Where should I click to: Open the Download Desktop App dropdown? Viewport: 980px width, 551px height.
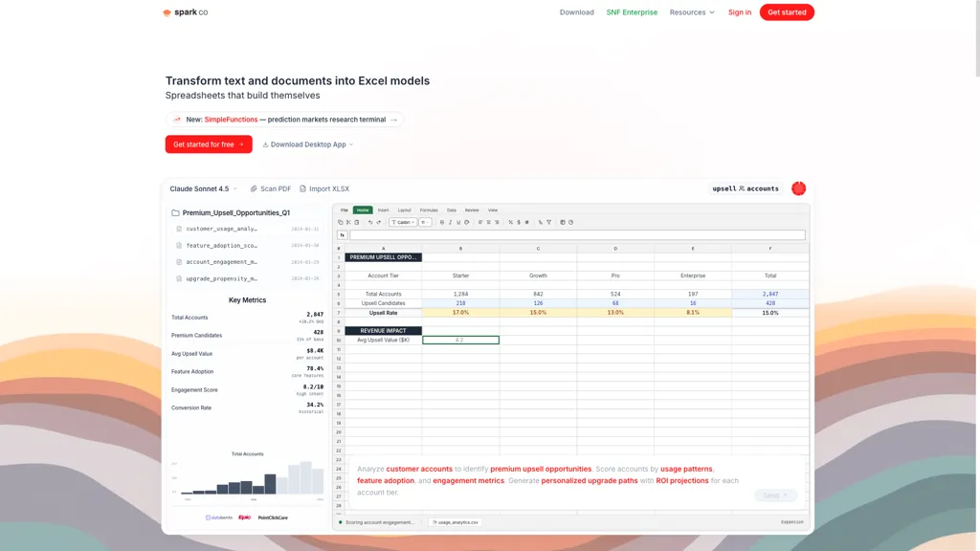(x=307, y=144)
